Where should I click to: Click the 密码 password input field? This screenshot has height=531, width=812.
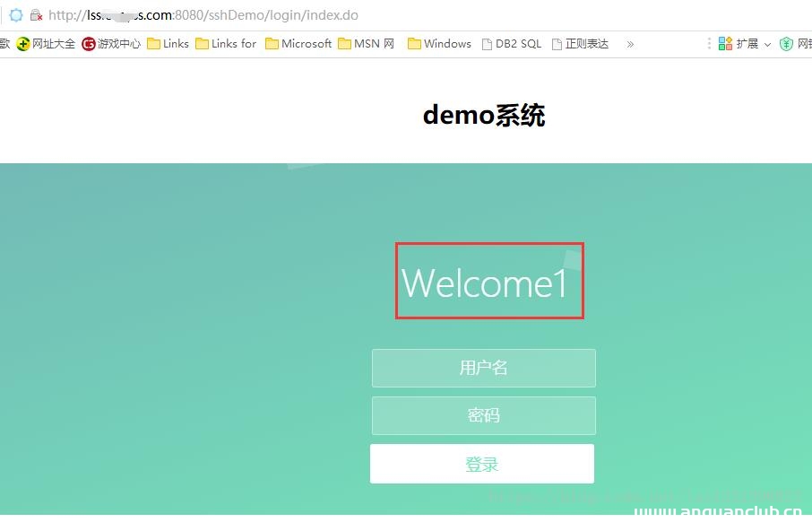pos(484,415)
